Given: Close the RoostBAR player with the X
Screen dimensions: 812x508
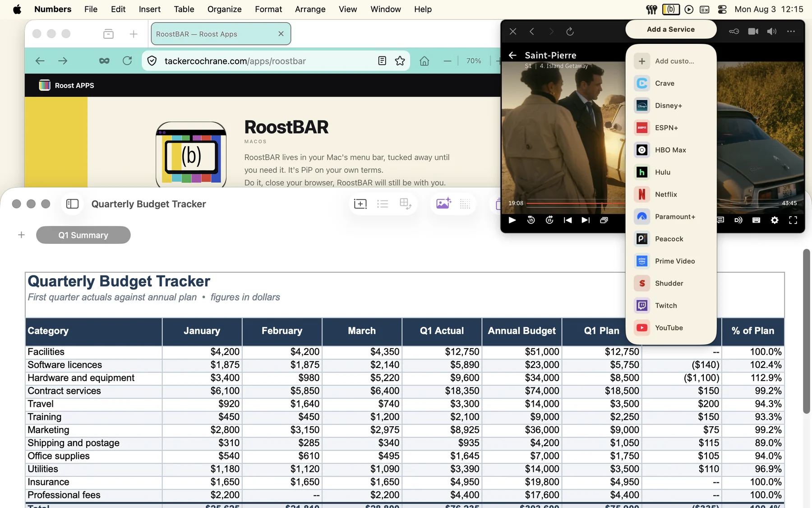Looking at the screenshot, I should [513, 31].
